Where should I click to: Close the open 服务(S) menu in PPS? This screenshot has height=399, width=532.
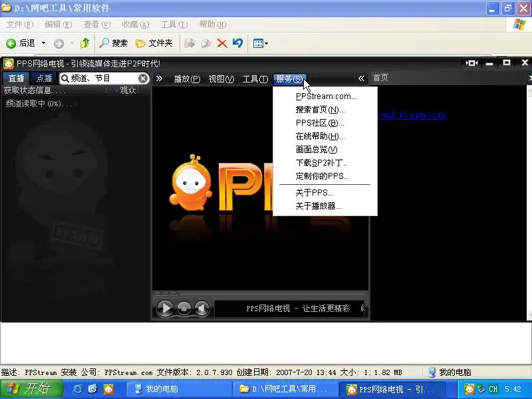pos(289,79)
